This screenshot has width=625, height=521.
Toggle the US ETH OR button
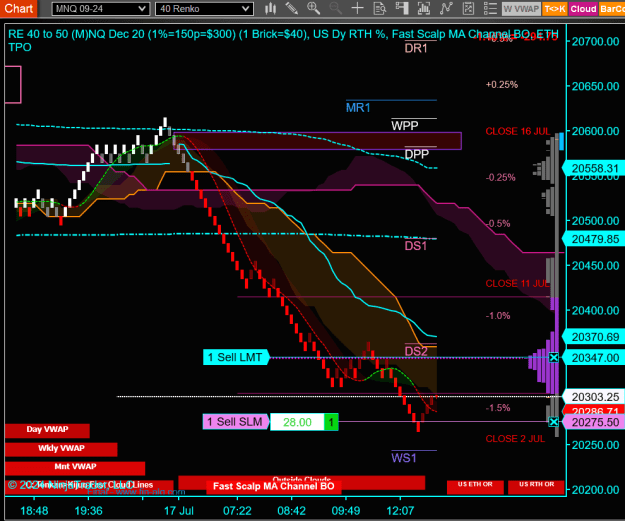(475, 487)
